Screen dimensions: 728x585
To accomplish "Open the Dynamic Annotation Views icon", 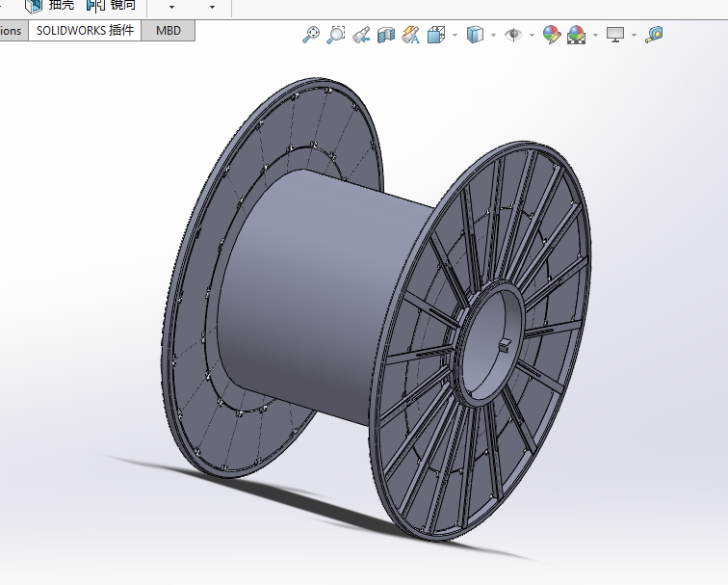I will pyautogui.click(x=411, y=36).
